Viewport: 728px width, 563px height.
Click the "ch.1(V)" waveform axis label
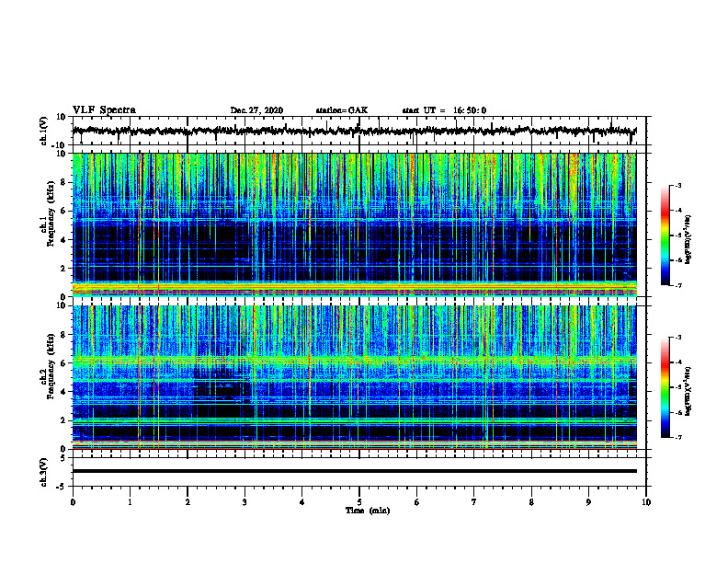point(44,131)
